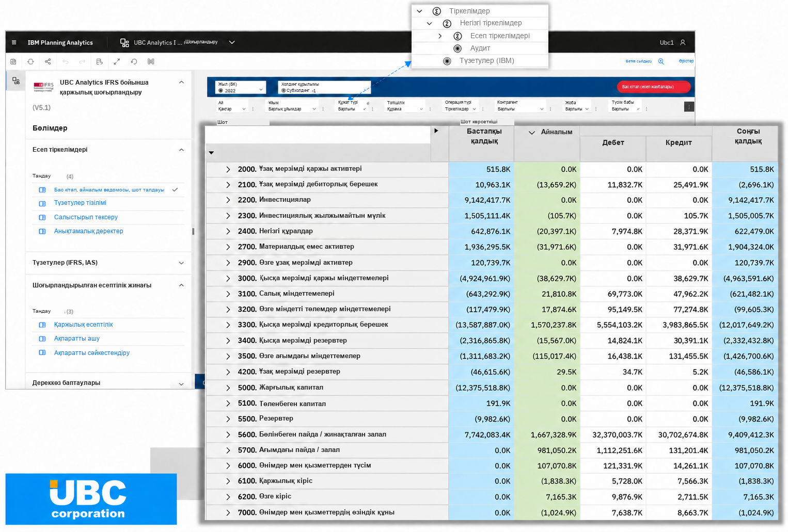
Task: Click the Өрістер link at top right
Action: 686,61
